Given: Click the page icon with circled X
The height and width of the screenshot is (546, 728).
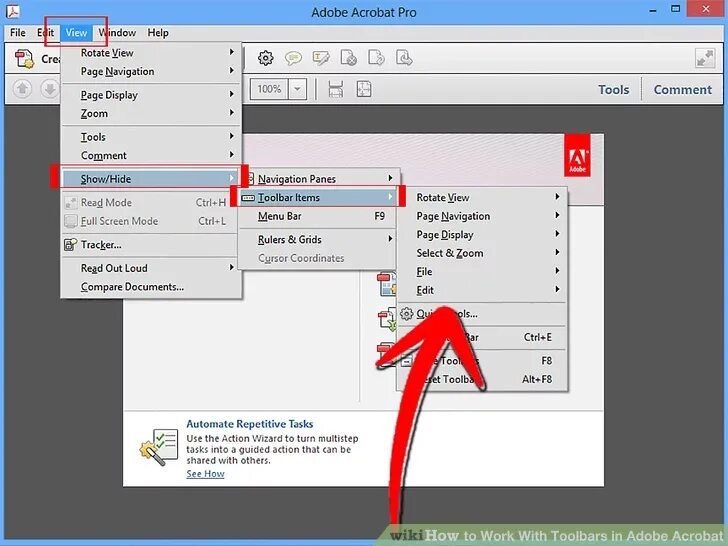Looking at the screenshot, I should [349, 58].
